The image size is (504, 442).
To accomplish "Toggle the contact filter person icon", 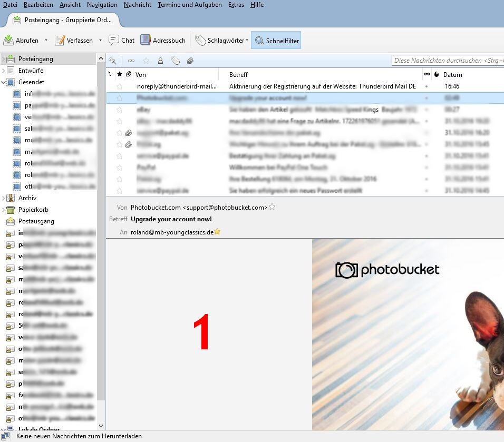I will point(160,61).
